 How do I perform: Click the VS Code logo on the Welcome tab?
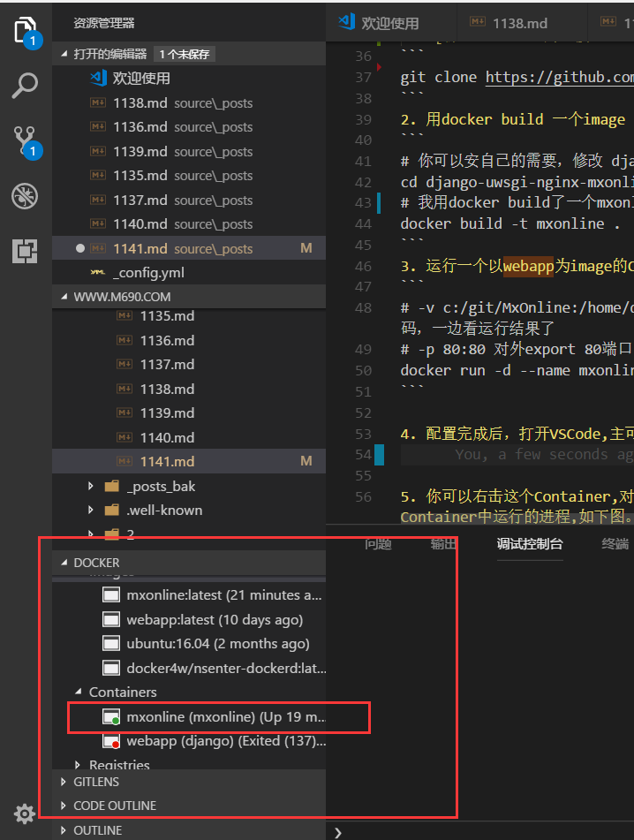pos(346,22)
